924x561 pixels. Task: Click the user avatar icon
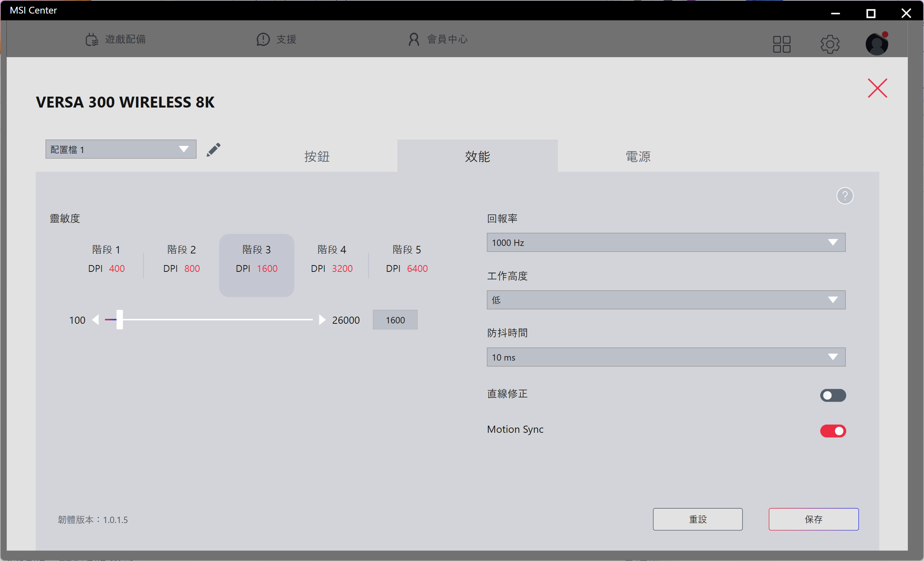pos(877,44)
